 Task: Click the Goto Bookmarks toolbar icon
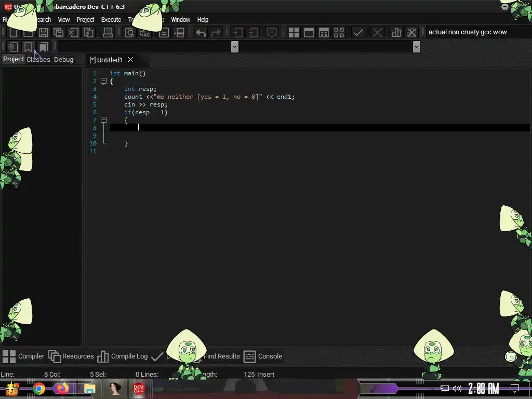pos(44,47)
